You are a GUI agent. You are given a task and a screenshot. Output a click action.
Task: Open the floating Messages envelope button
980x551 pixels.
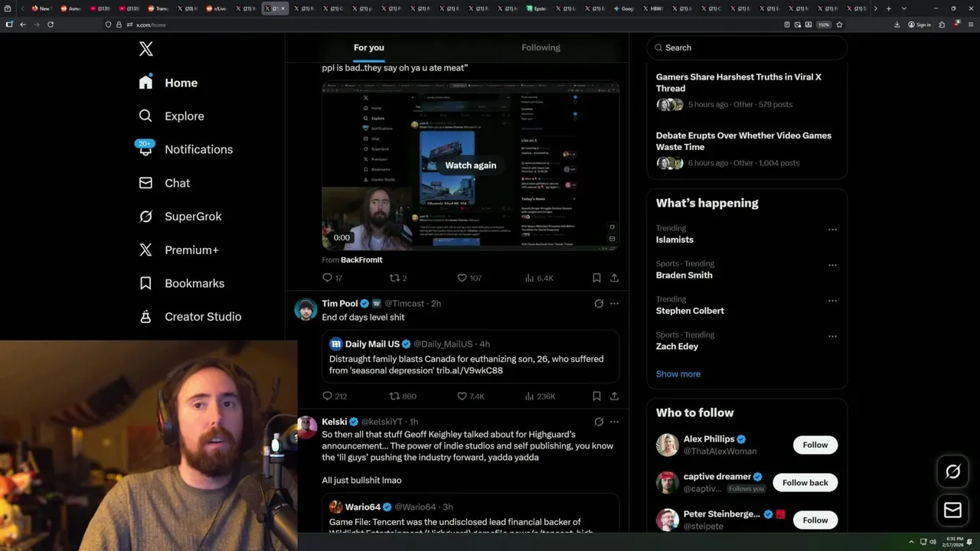coord(952,510)
